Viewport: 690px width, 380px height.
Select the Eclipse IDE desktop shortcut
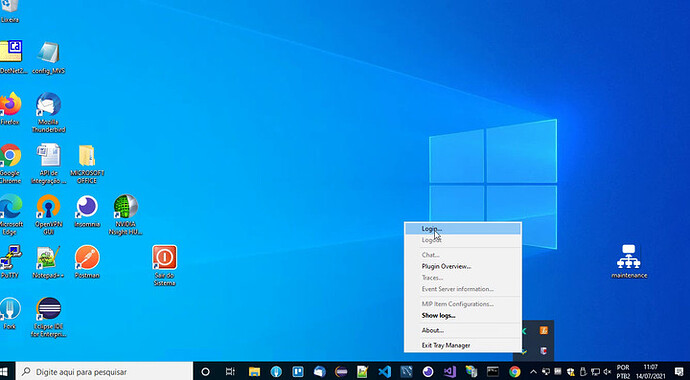49,317
